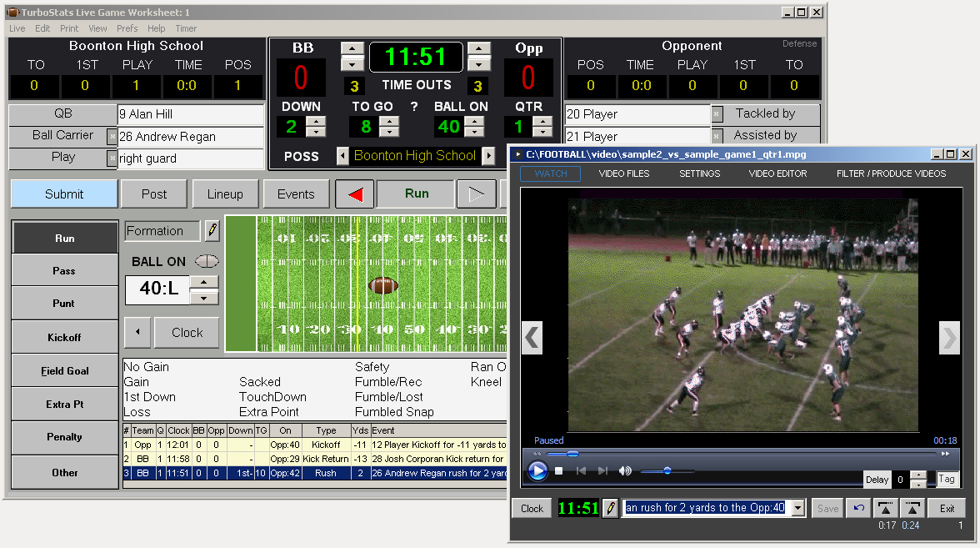
Task: Adjust the video volume slider
Action: click(667, 470)
